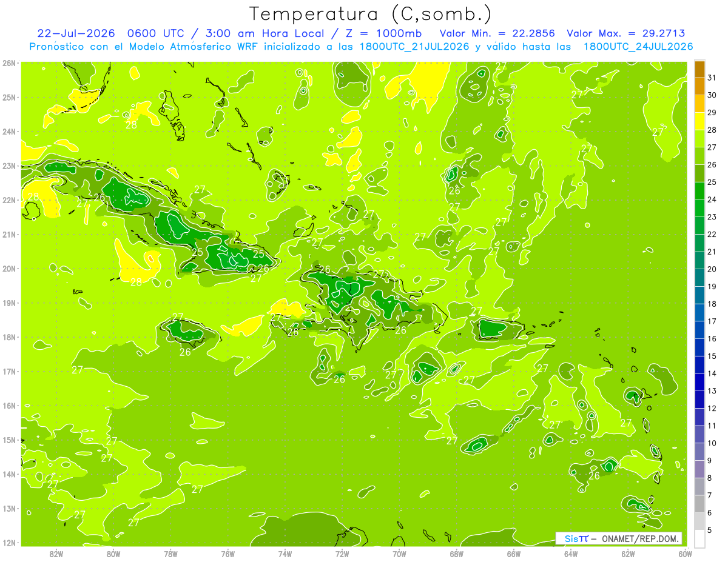The height and width of the screenshot is (562, 728).
Task: Click color bar label '15'
Action: [x=712, y=356]
